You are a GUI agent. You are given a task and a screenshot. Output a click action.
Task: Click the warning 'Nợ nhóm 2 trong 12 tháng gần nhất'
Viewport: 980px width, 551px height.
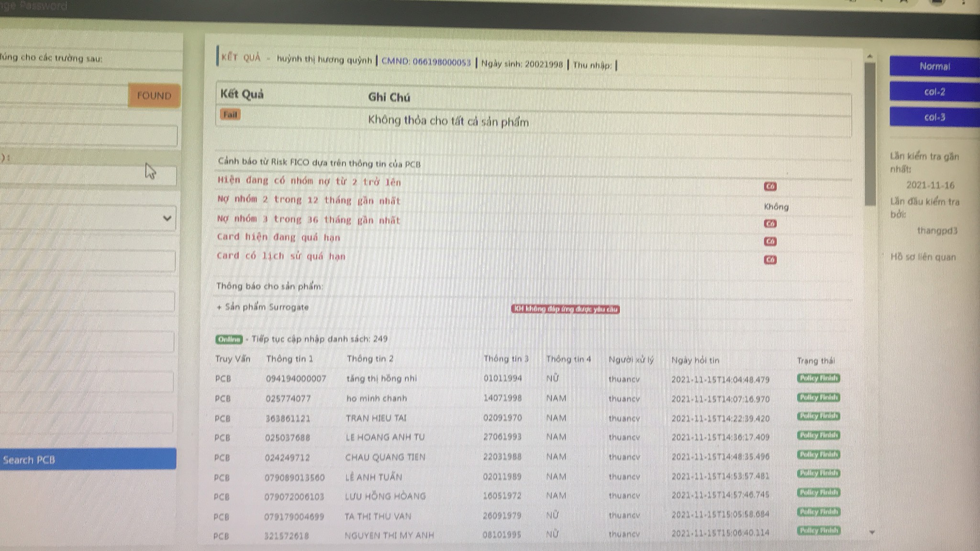tap(309, 200)
